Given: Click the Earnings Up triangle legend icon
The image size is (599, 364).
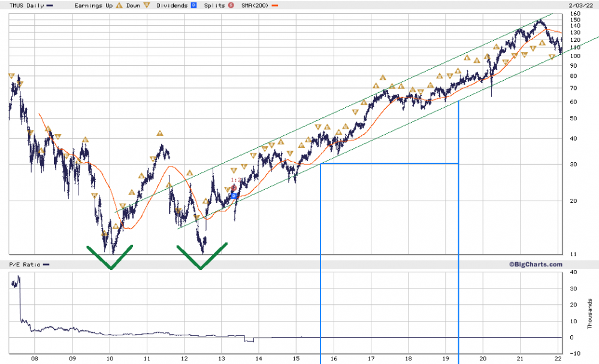Looking at the screenshot, I should (x=119, y=5).
